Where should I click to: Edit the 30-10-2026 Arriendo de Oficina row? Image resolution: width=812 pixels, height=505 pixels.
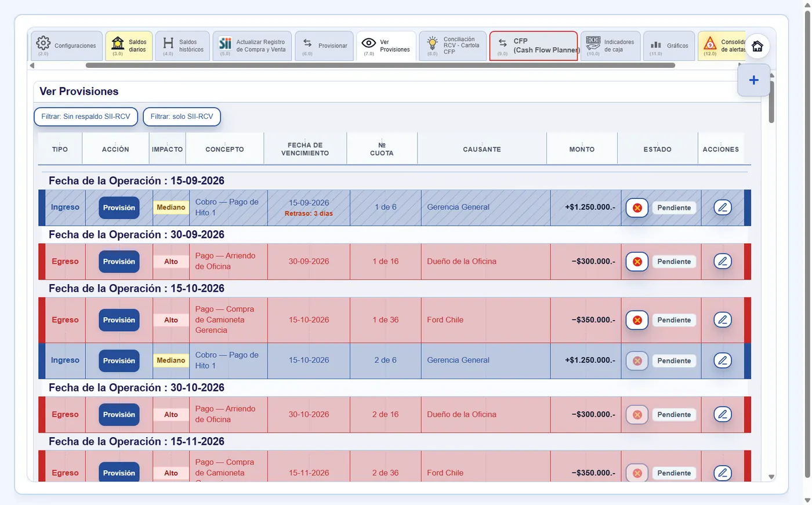point(723,415)
